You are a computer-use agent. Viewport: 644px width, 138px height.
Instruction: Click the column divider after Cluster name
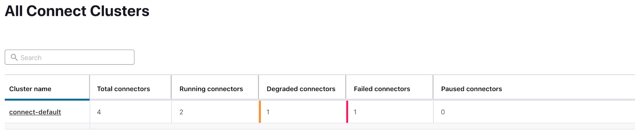90,87
